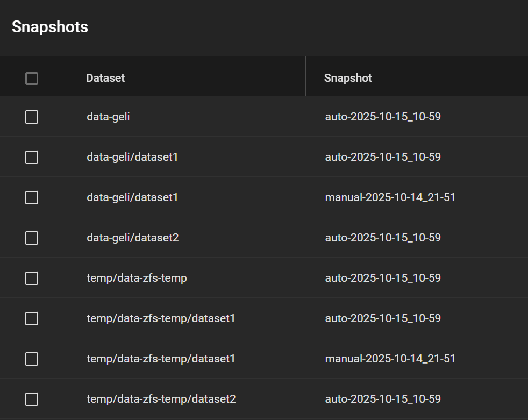Select checkbox for data-geli/dataset1 auto snapshot
The width and height of the screenshot is (528, 420).
click(x=32, y=157)
